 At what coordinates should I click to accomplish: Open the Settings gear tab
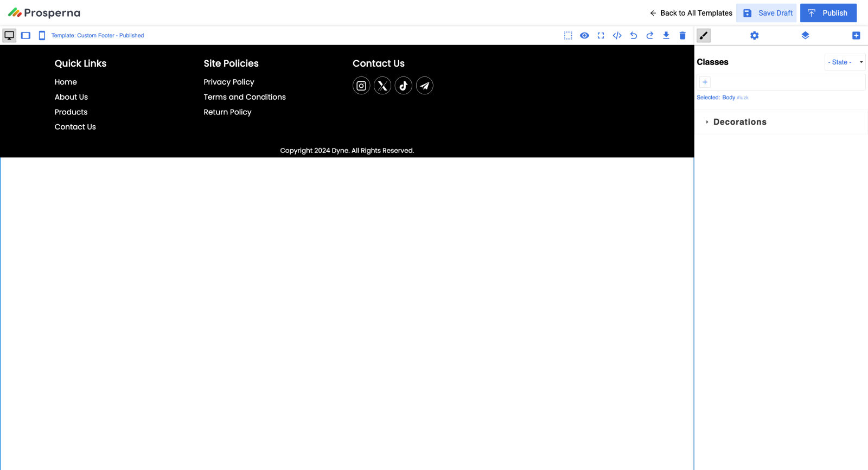754,35
